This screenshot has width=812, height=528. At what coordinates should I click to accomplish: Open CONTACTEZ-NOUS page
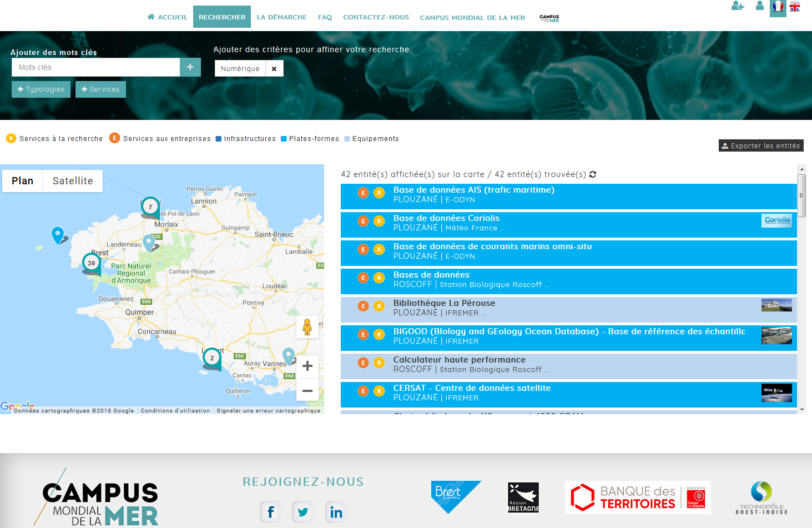(x=376, y=17)
